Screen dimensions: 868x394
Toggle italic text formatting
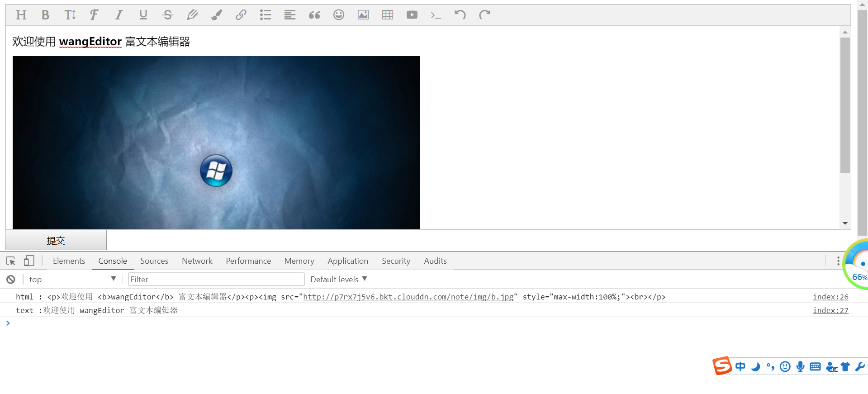coord(119,15)
